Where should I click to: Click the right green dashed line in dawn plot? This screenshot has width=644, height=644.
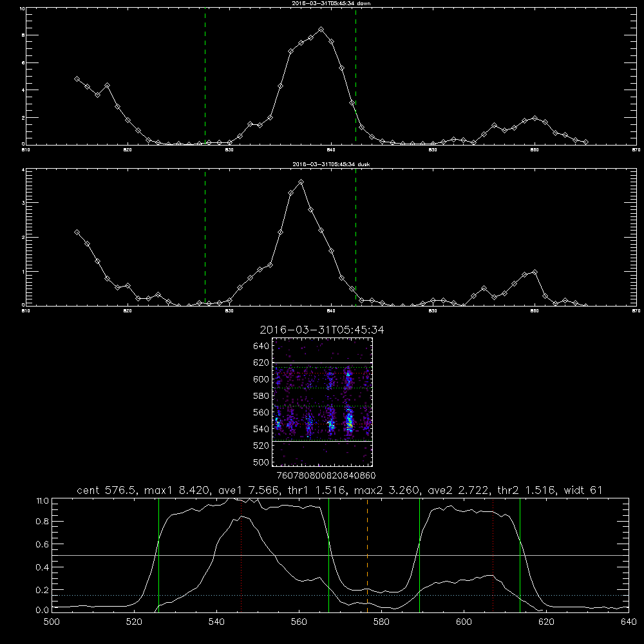tap(355, 77)
